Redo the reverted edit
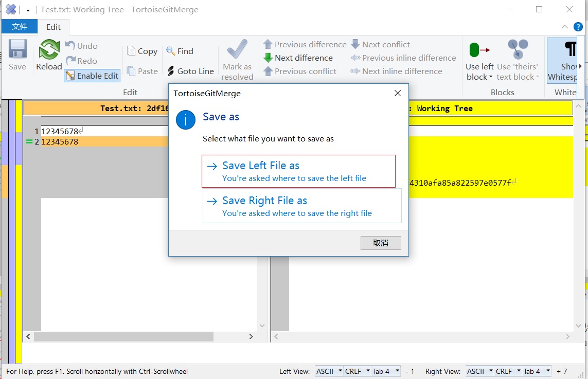Screen dimensions: 588x379 (x=82, y=61)
